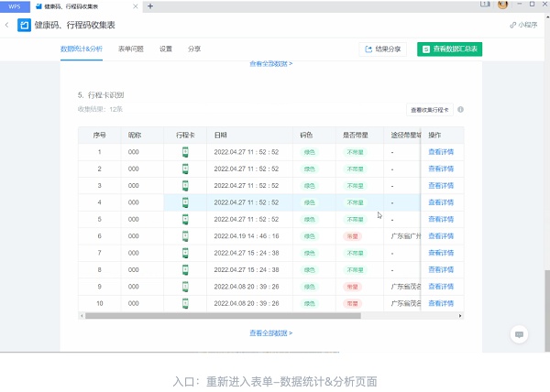Click date 2022.04.19 14:46:16

tap(247, 236)
